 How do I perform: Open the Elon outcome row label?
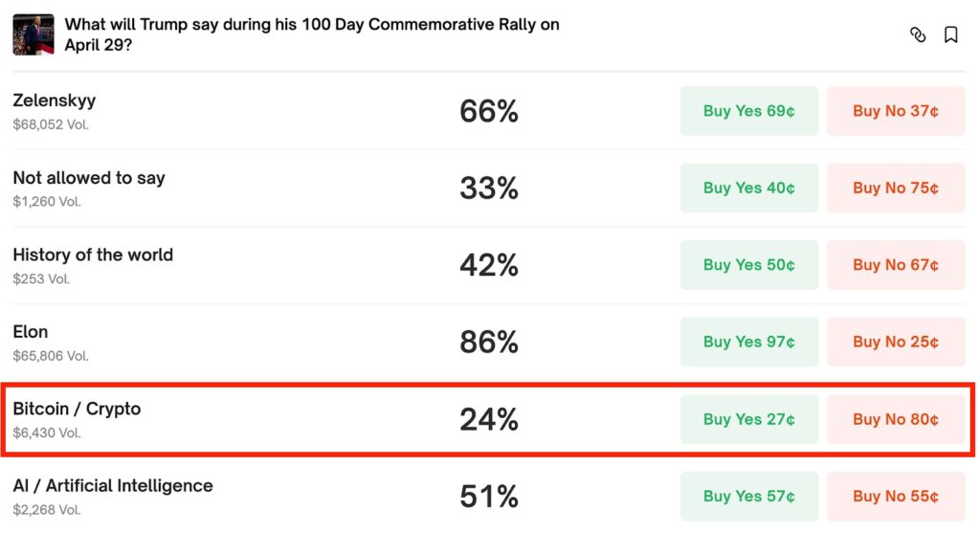31,332
